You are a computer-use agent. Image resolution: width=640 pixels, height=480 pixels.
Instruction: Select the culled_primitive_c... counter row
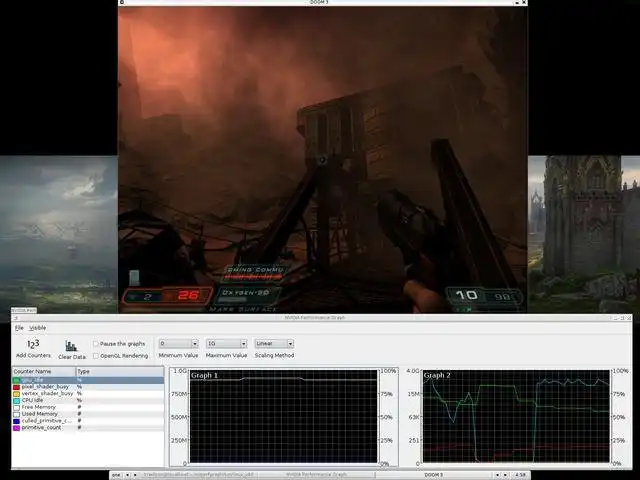[88, 421]
